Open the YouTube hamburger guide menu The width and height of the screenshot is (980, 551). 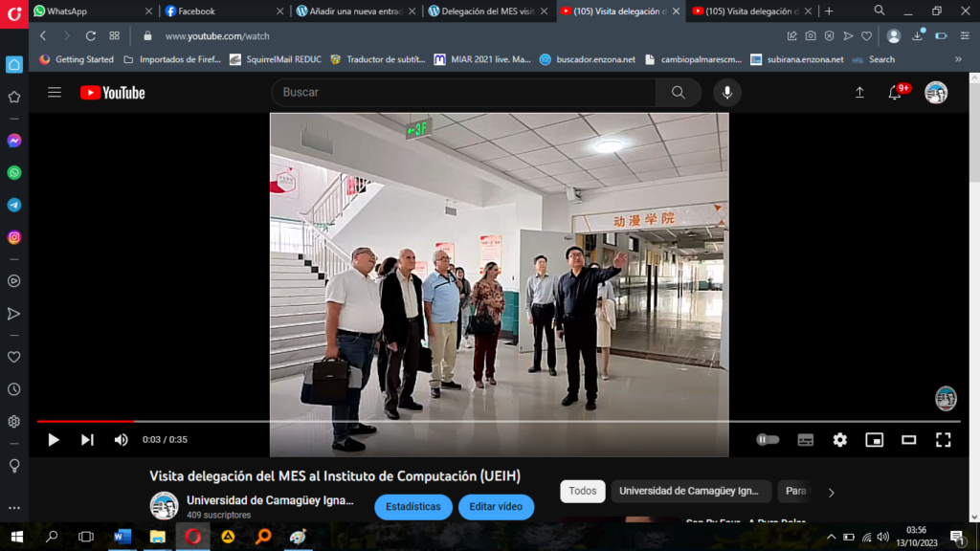click(55, 93)
